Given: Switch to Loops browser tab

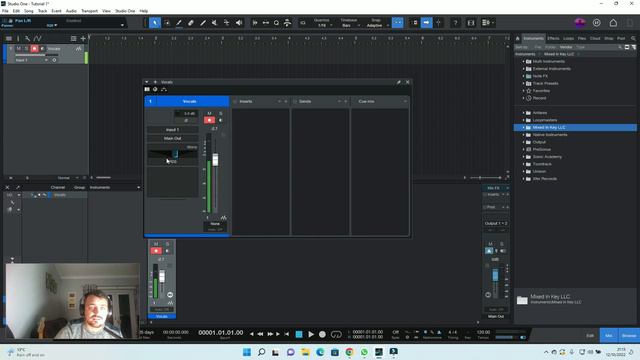Looking at the screenshot, I should tap(569, 38).
